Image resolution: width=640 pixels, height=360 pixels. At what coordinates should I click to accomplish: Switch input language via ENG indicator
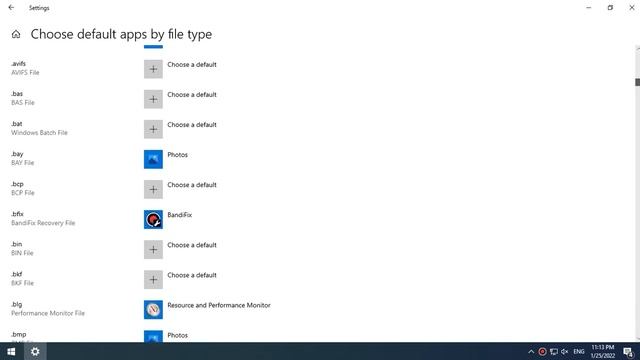(579, 351)
